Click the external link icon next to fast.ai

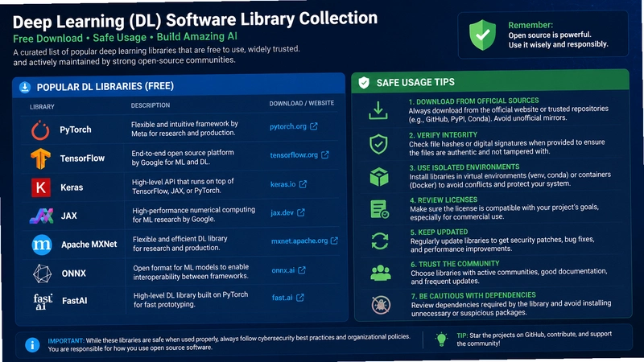pyautogui.click(x=300, y=297)
